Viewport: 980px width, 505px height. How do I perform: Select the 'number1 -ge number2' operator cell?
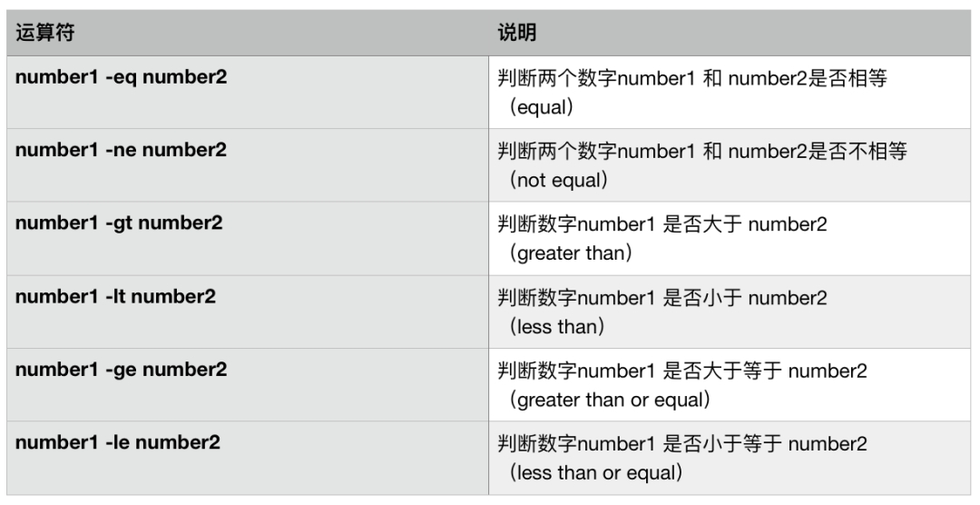pos(121,370)
